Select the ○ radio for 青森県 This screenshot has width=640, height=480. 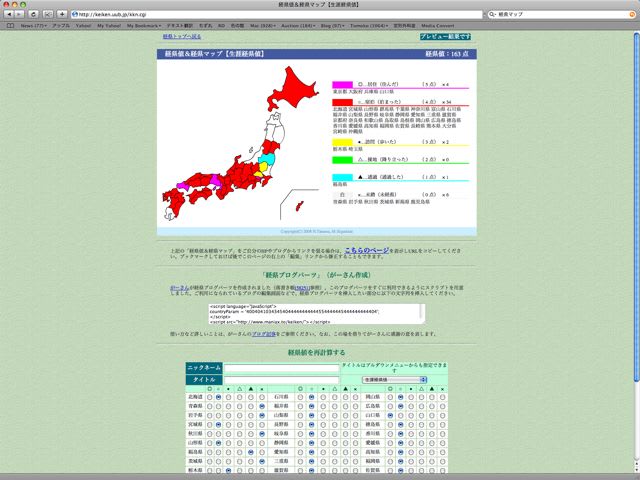pyautogui.click(x=219, y=407)
